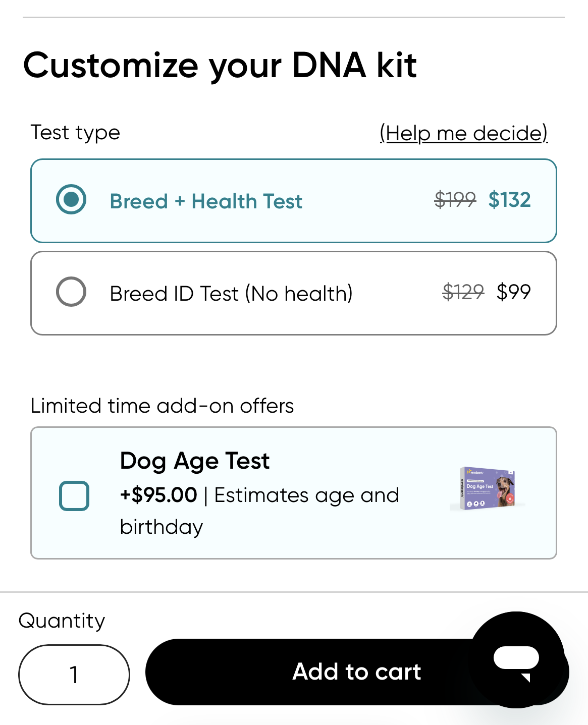Click the Test type label

click(x=75, y=133)
